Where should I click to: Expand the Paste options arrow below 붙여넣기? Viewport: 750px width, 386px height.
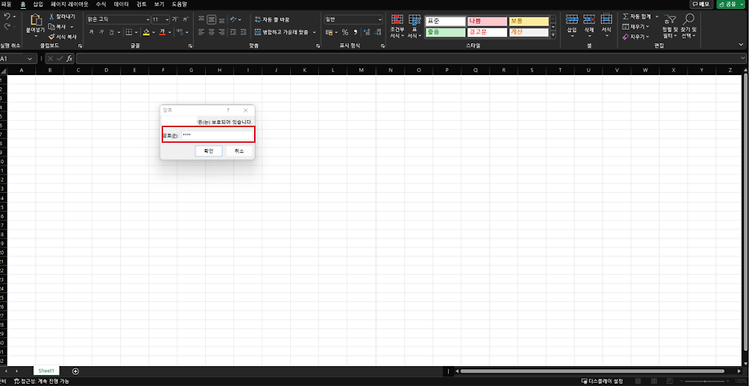(36, 36)
